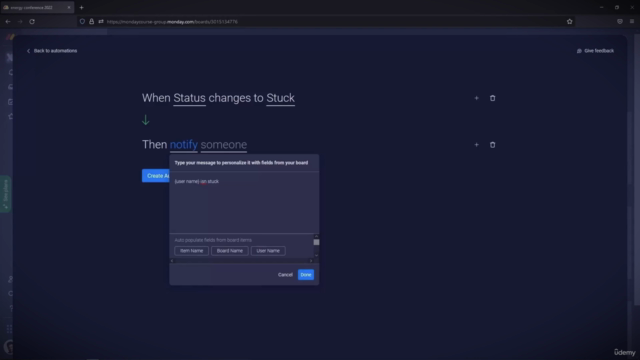
Task: Insert User Name field chip
Action: (x=268, y=251)
